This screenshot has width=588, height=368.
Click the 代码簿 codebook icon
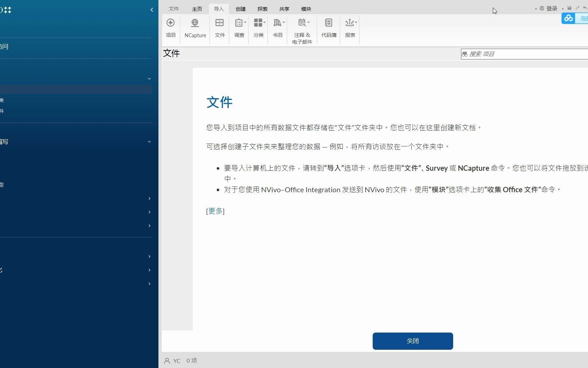pyautogui.click(x=329, y=28)
